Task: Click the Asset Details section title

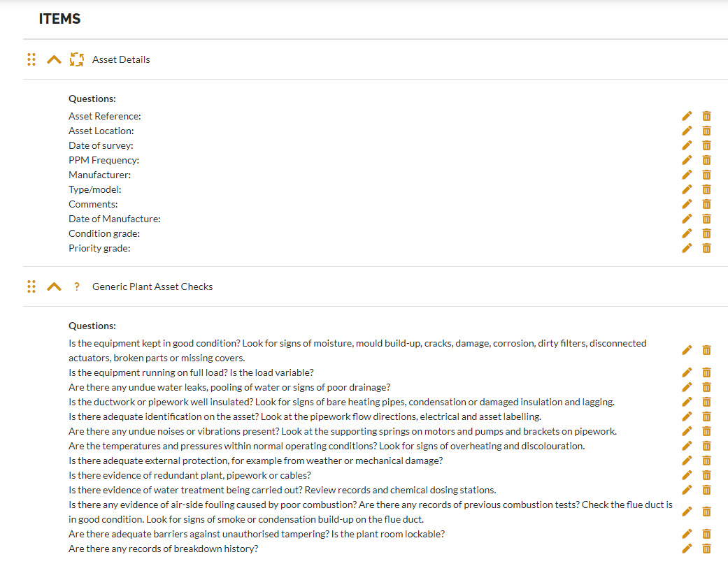Action: coord(121,59)
